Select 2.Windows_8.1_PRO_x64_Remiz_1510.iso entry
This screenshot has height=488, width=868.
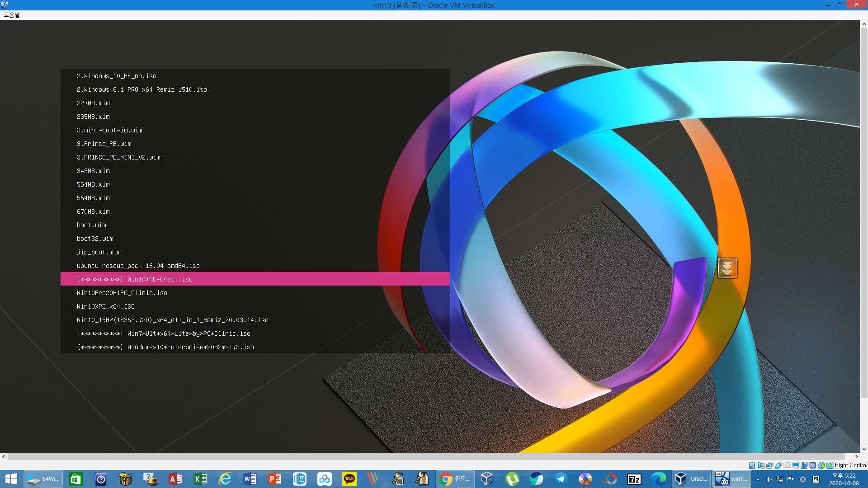click(255, 89)
